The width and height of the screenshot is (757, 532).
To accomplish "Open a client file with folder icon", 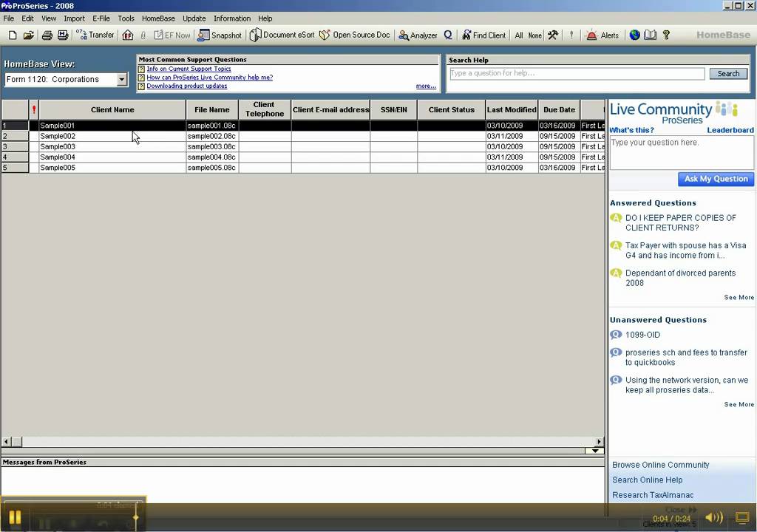I will pyautogui.click(x=29, y=35).
